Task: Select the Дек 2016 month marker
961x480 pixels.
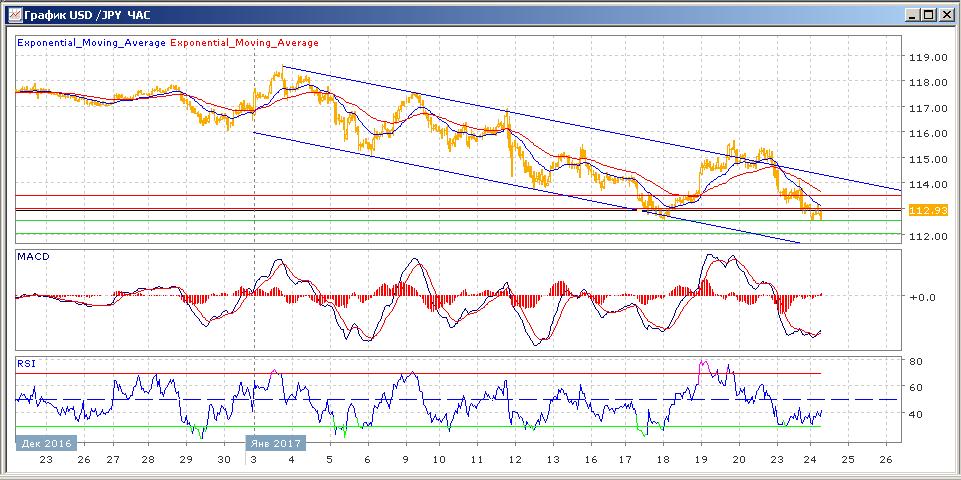Action: [x=45, y=441]
